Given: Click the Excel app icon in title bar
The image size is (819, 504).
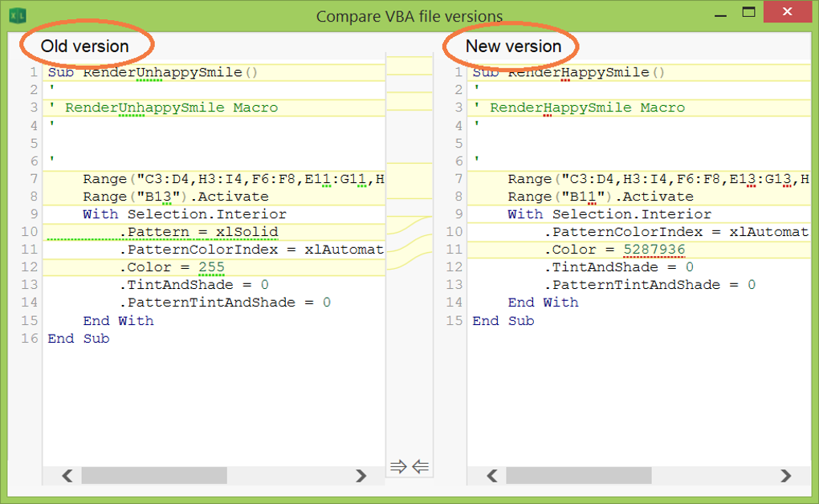Looking at the screenshot, I should pos(18,15).
